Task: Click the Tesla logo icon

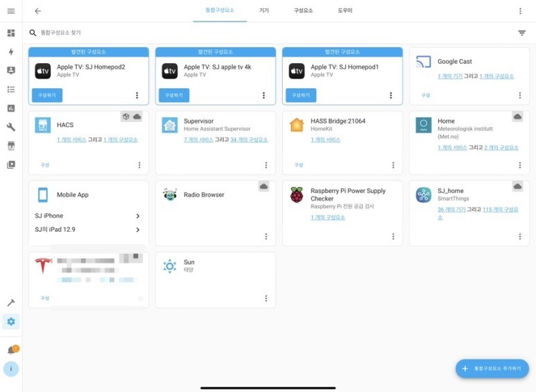Action: (43, 266)
